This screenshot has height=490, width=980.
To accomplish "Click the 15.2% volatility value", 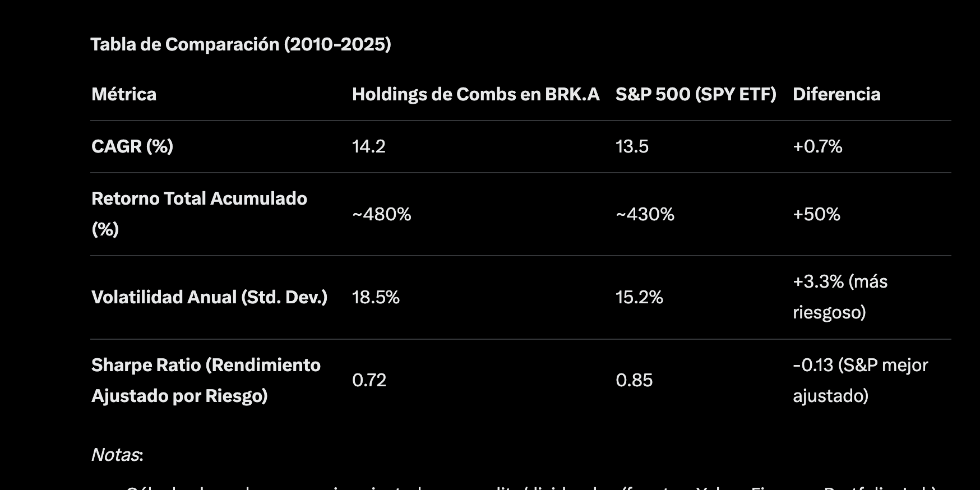I will [x=639, y=297].
